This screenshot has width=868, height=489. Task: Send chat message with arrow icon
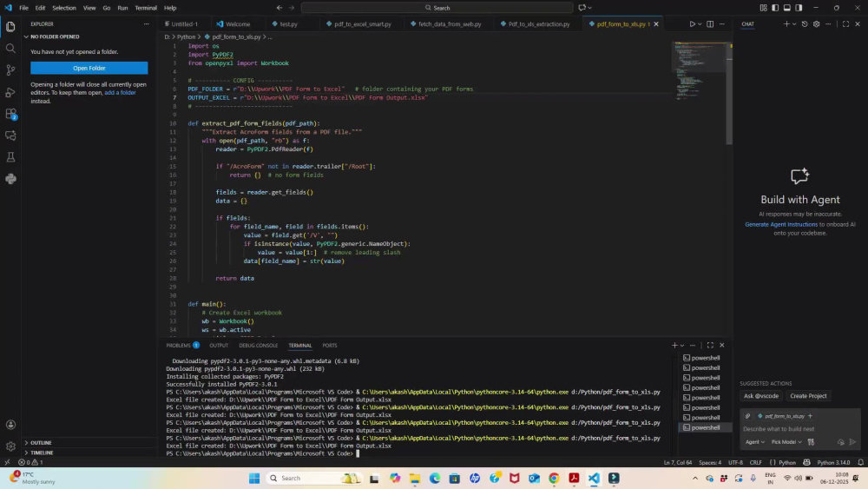pos(852,442)
